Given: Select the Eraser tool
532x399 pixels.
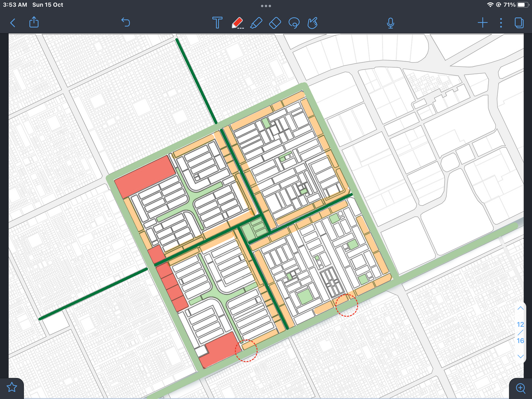Looking at the screenshot, I should (275, 23).
